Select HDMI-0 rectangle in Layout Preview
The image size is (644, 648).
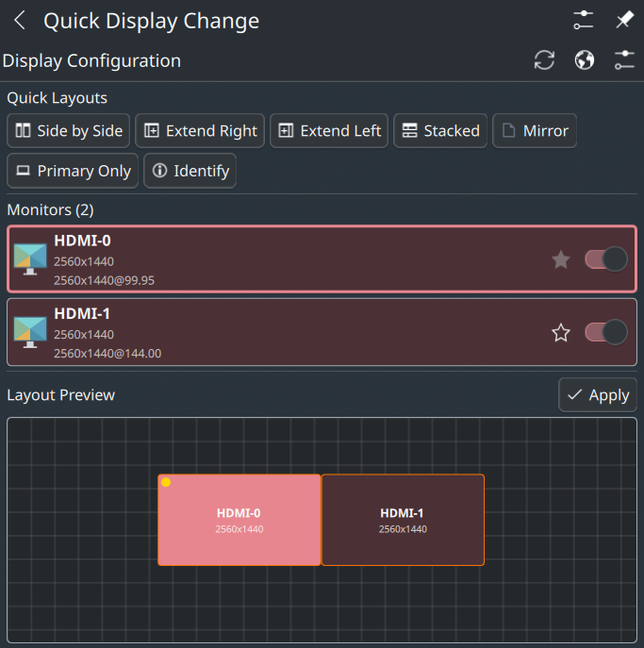(x=239, y=520)
